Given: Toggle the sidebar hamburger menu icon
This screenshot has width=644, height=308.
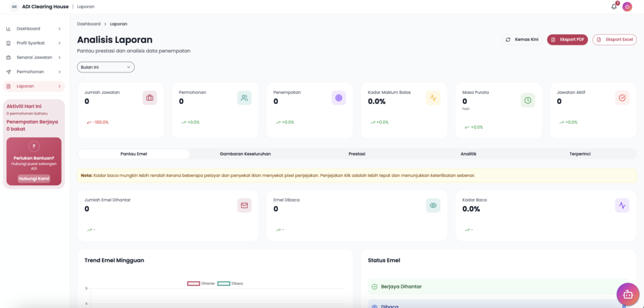Looking at the screenshot, I should coord(14,6).
